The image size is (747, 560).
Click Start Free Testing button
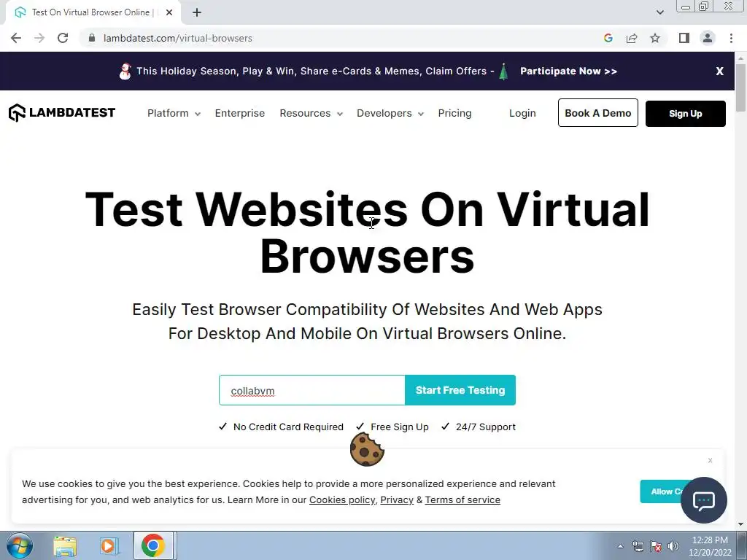pos(460,390)
